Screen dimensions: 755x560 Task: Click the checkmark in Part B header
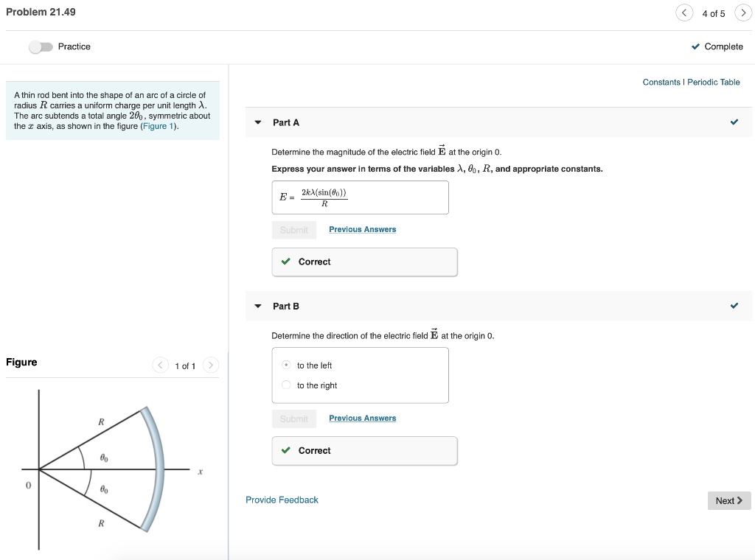(734, 305)
